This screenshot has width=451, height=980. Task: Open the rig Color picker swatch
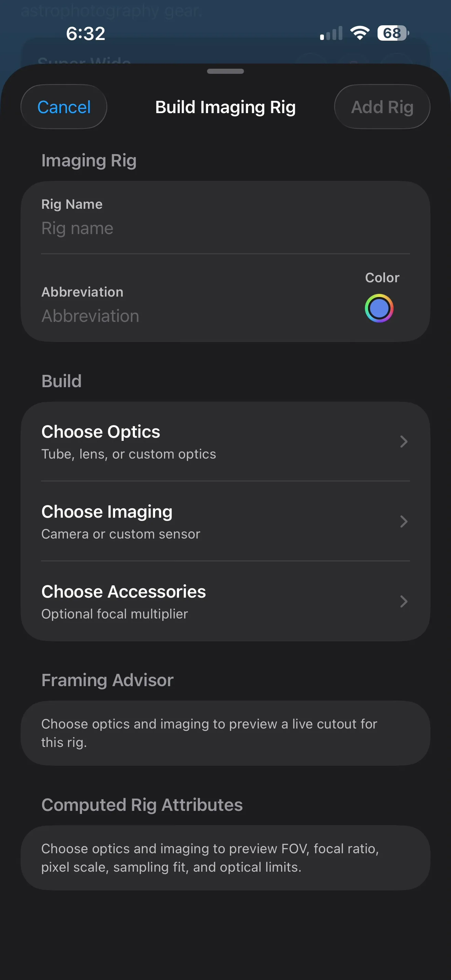(379, 308)
